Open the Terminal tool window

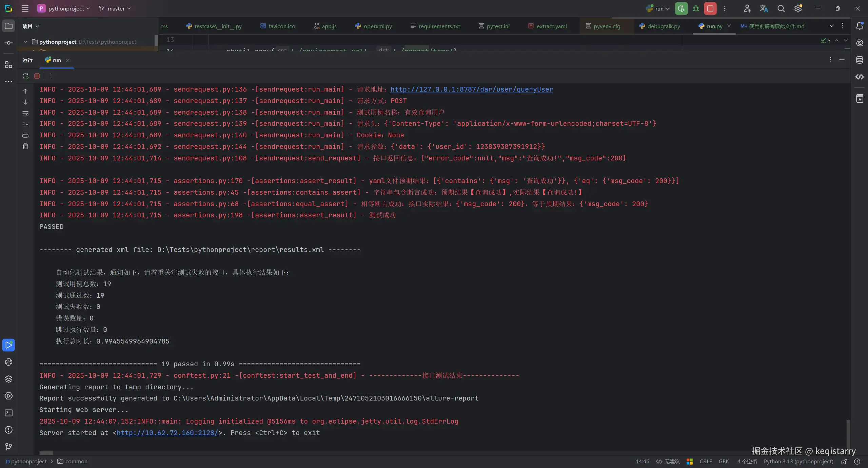coord(8,413)
